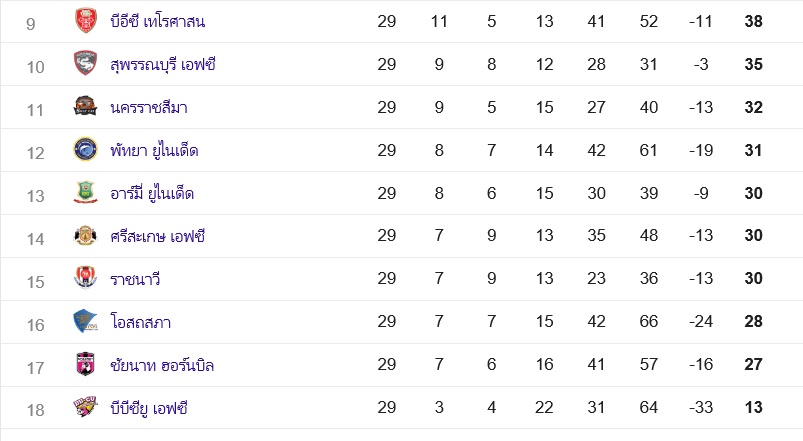Select the อาร์มี่ ยูไนเต็ด team name
The width and height of the screenshot is (803, 441).
[x=152, y=193]
